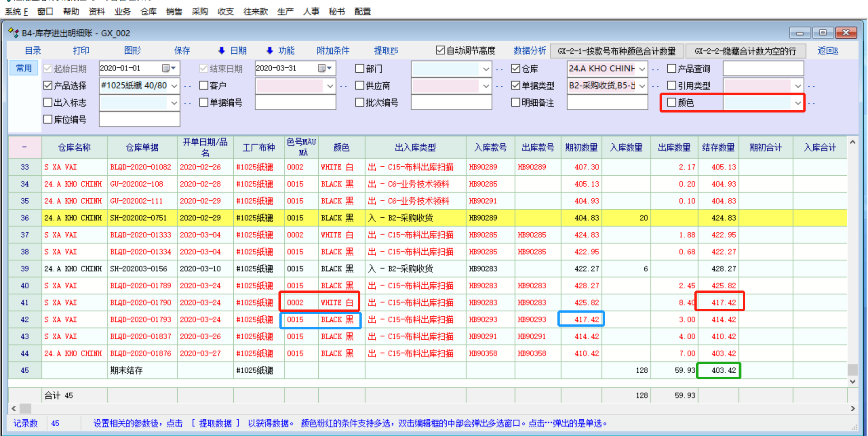
Task: Click the scroll-left arrow on horizontal scrollbar
Action: [x=14, y=408]
